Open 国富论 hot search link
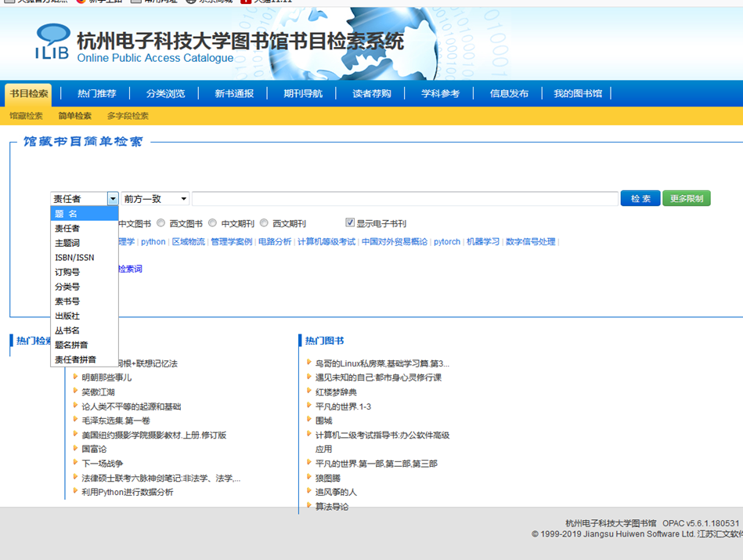This screenshot has width=743, height=560. click(x=94, y=449)
